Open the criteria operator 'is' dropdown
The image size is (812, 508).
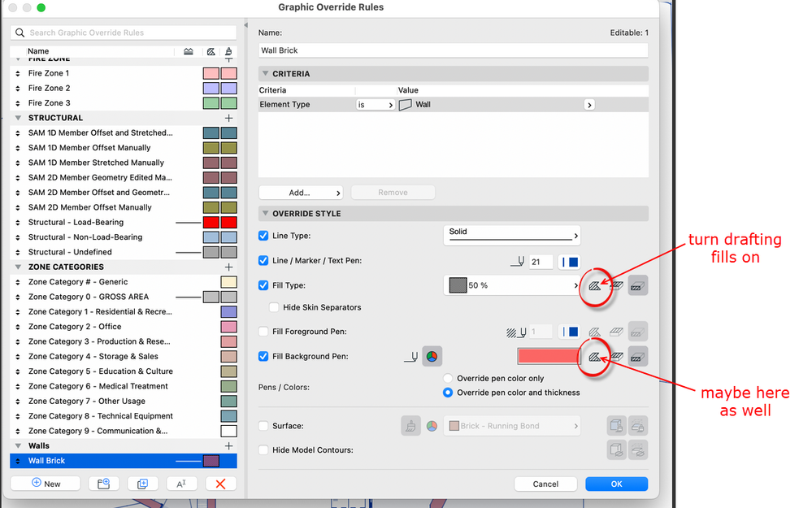(x=376, y=105)
